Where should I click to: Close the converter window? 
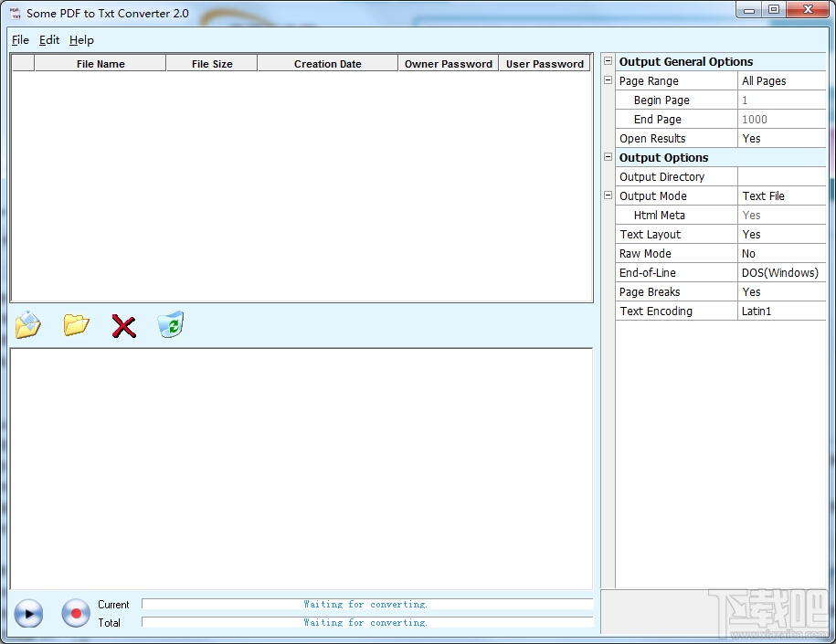tap(807, 10)
